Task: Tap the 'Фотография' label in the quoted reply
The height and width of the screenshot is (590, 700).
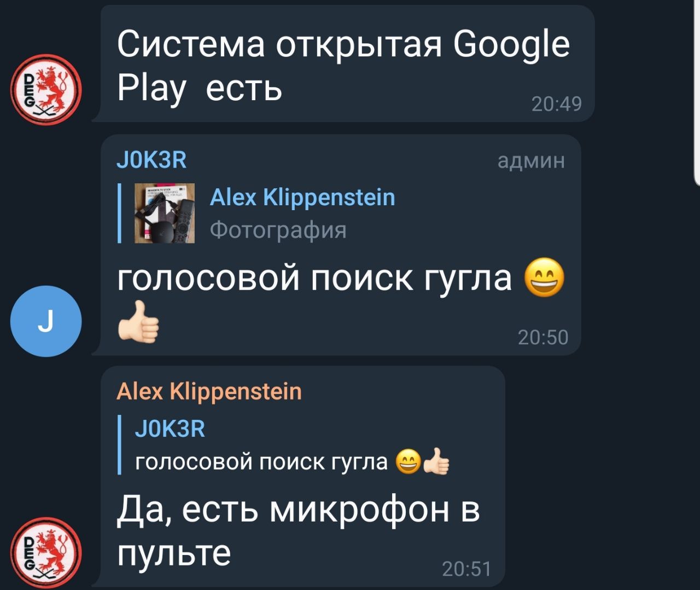Action: point(278,230)
